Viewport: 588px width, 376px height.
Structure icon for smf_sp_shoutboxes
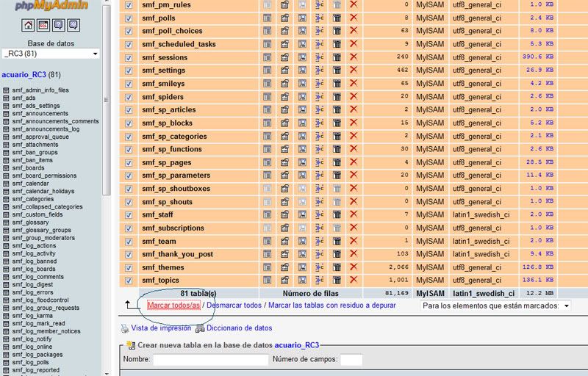(284, 189)
